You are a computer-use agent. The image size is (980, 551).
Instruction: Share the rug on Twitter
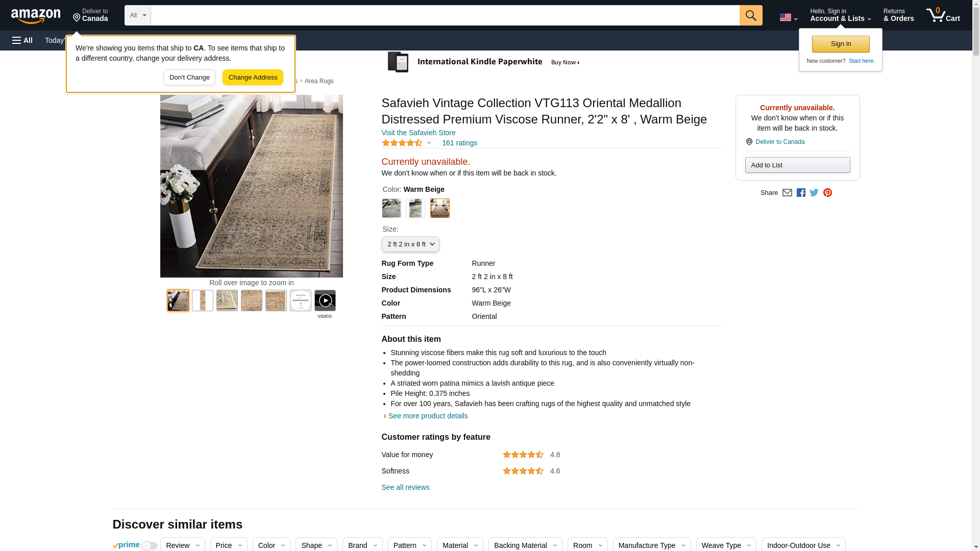tap(814, 193)
